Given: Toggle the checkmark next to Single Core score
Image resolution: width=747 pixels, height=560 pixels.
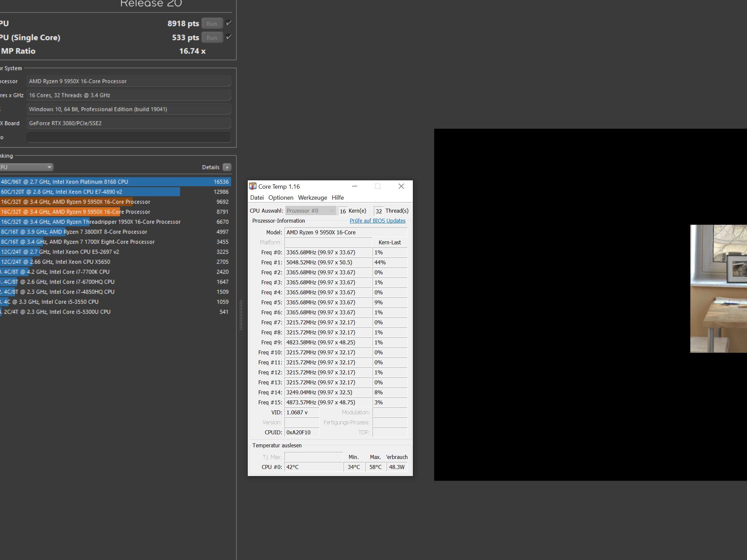Looking at the screenshot, I should click(x=229, y=37).
